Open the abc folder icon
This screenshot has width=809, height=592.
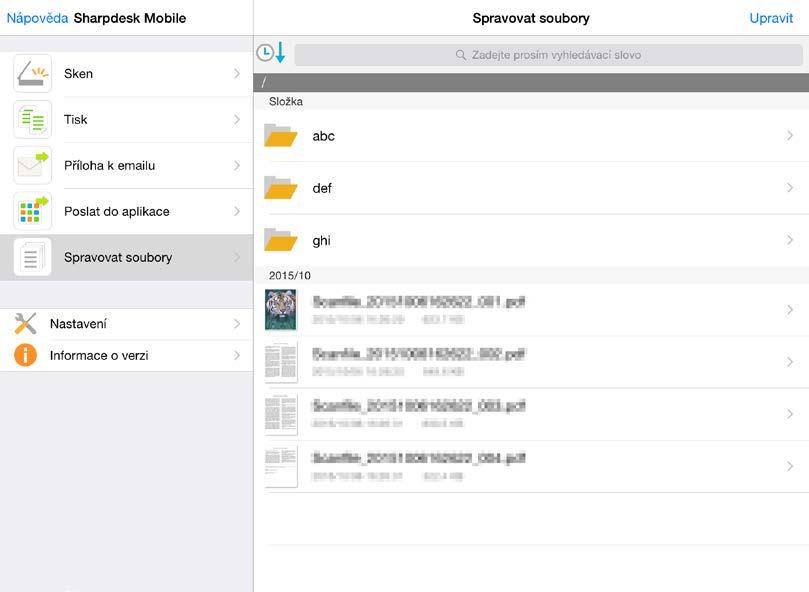[281, 136]
